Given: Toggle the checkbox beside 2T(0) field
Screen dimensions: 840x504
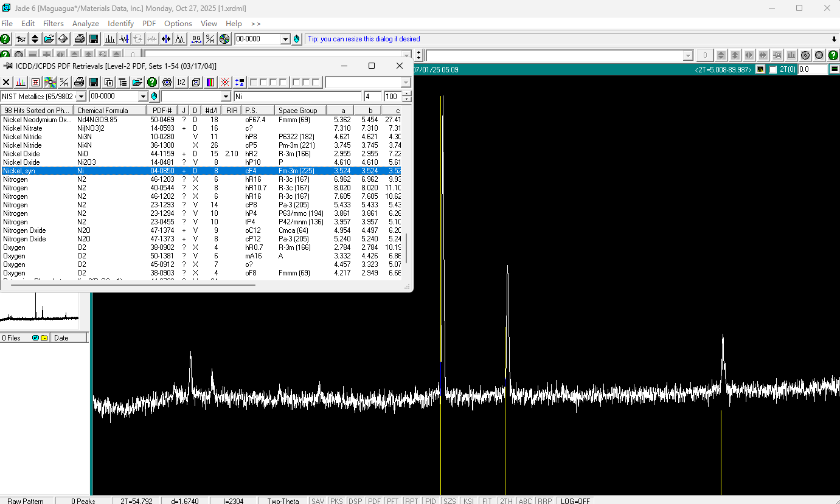Looking at the screenshot, I should 773,70.
